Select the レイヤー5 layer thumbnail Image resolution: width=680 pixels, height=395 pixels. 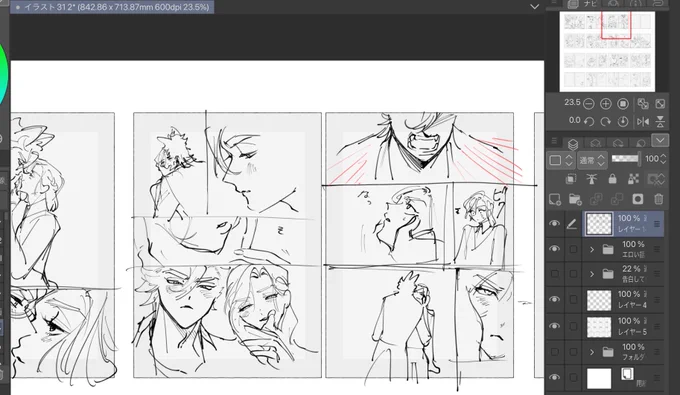coord(599,327)
